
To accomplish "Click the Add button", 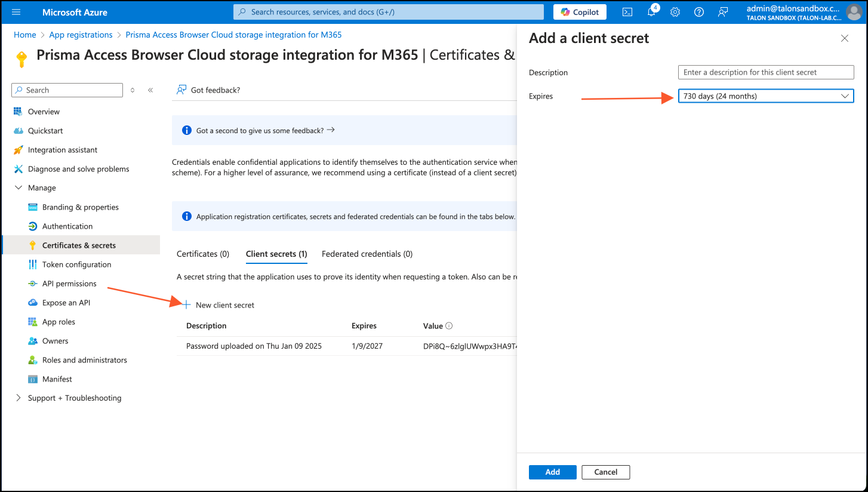I will 552,472.
